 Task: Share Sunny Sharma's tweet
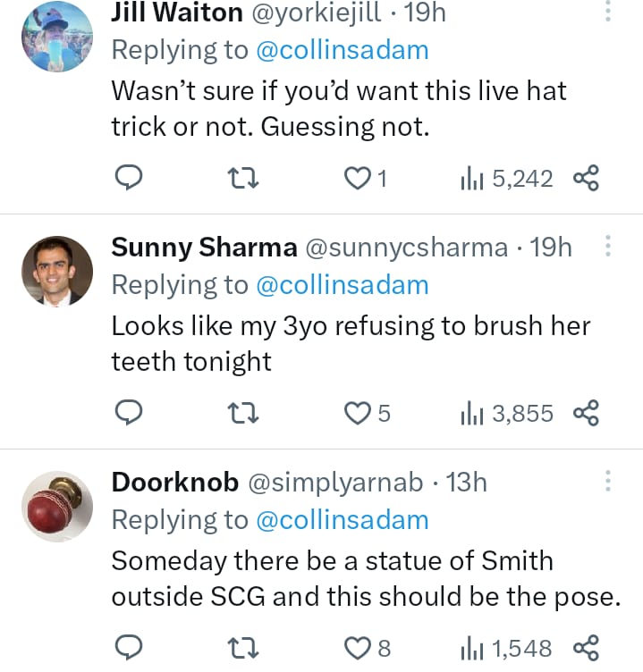point(585,413)
